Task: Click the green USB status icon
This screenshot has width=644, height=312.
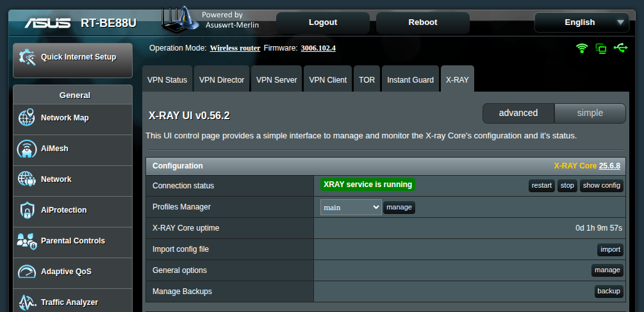Action: click(620, 48)
